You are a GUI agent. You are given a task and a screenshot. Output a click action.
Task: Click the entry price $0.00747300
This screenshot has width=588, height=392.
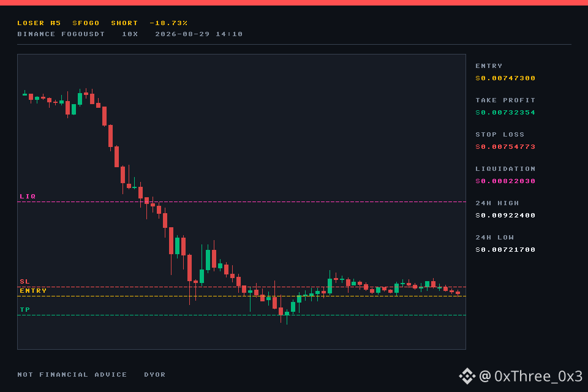point(505,78)
